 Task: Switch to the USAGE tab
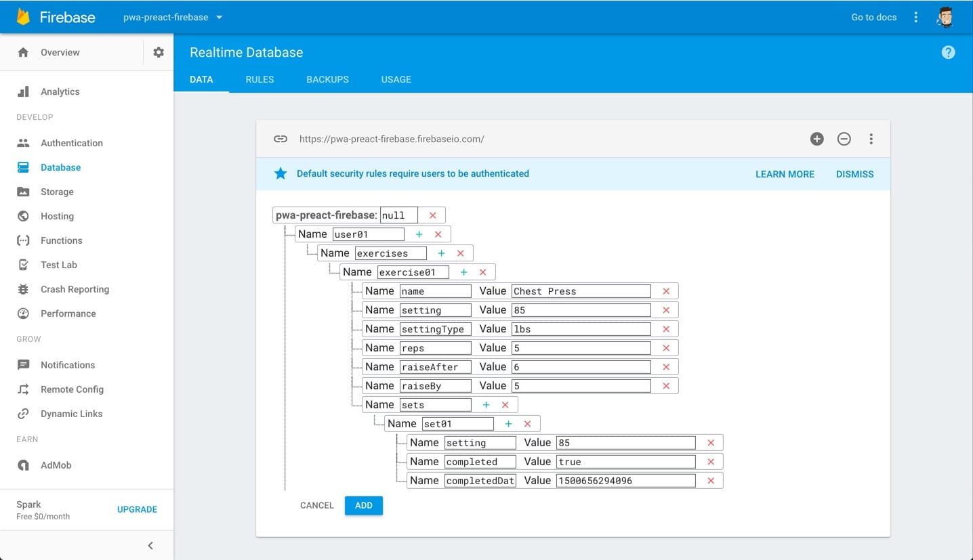(x=396, y=79)
